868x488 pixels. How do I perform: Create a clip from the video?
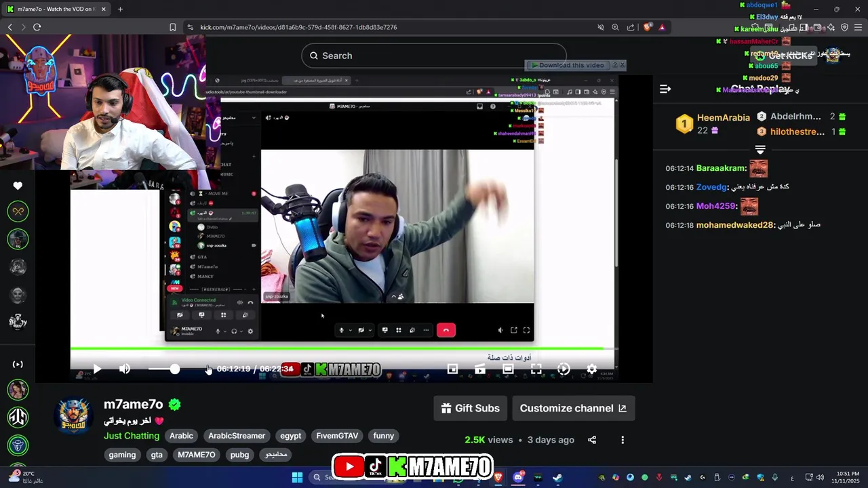click(480, 369)
